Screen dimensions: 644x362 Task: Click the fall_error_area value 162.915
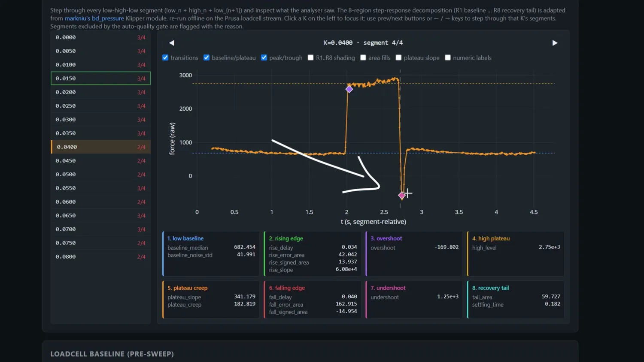346,304
